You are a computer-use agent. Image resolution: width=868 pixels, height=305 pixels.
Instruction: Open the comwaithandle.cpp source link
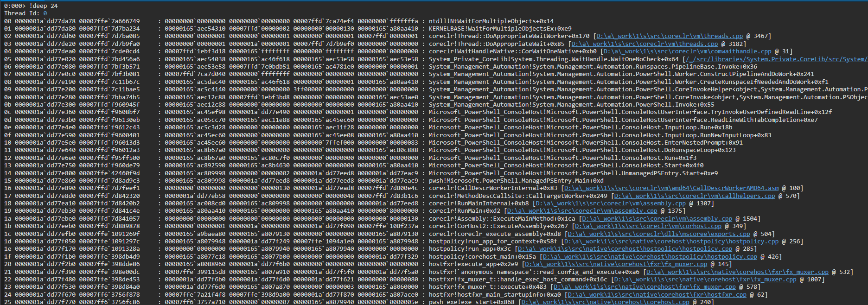coord(687,51)
